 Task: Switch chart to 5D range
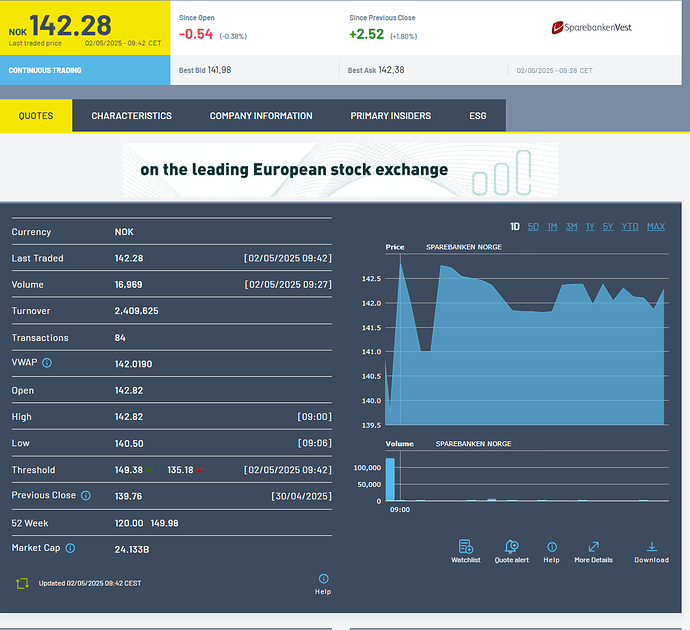pyautogui.click(x=533, y=227)
